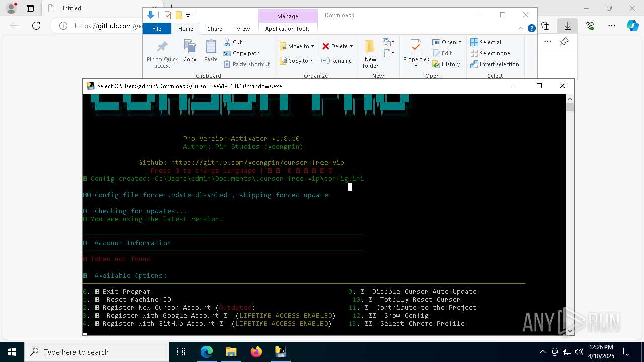Click the console window title icon
Screen dimensions: 644x362
tap(91, 86)
